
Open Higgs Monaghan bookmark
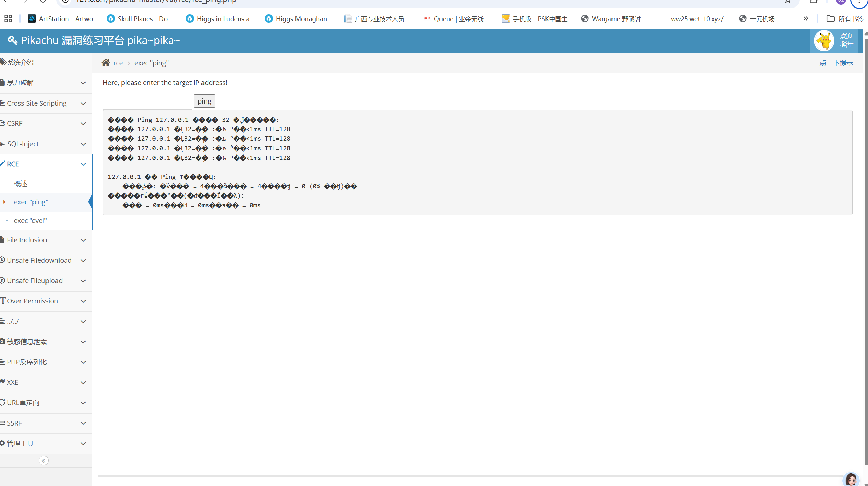299,19
